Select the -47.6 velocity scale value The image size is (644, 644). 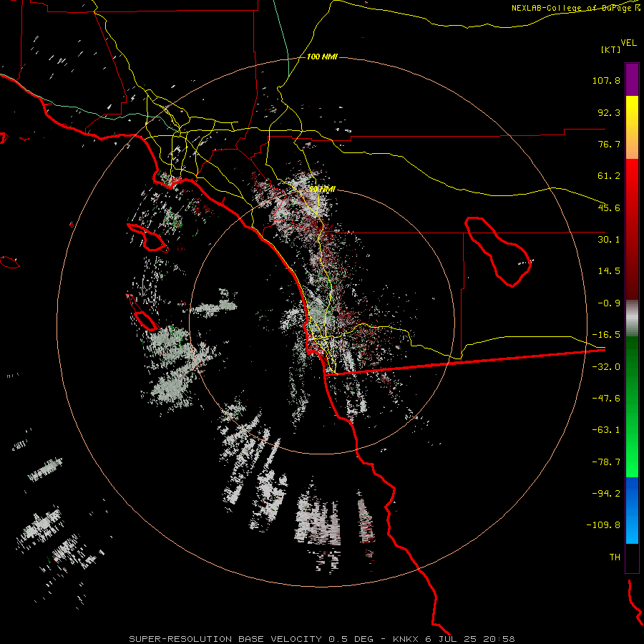606,399
